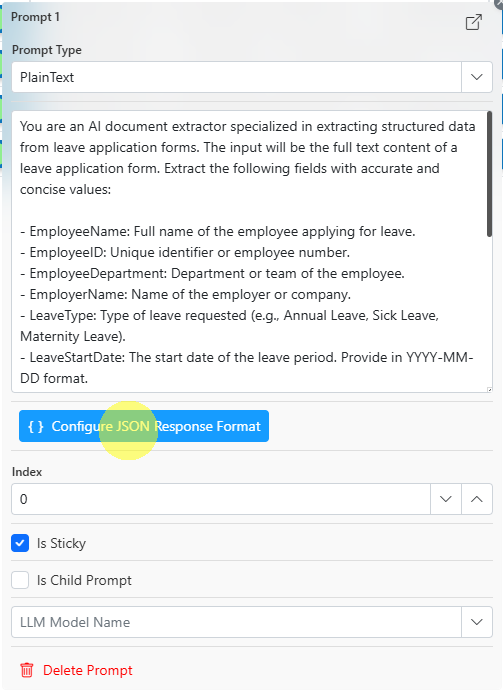Screen dimensions: 503x691
Task: Click the prompt text area scrollbar
Action: pos(489,174)
